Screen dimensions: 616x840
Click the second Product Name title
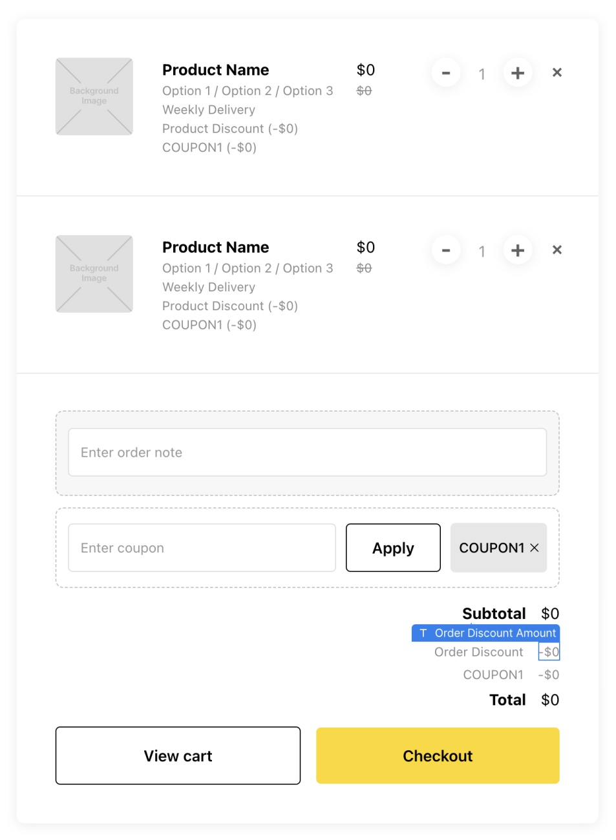tap(216, 247)
